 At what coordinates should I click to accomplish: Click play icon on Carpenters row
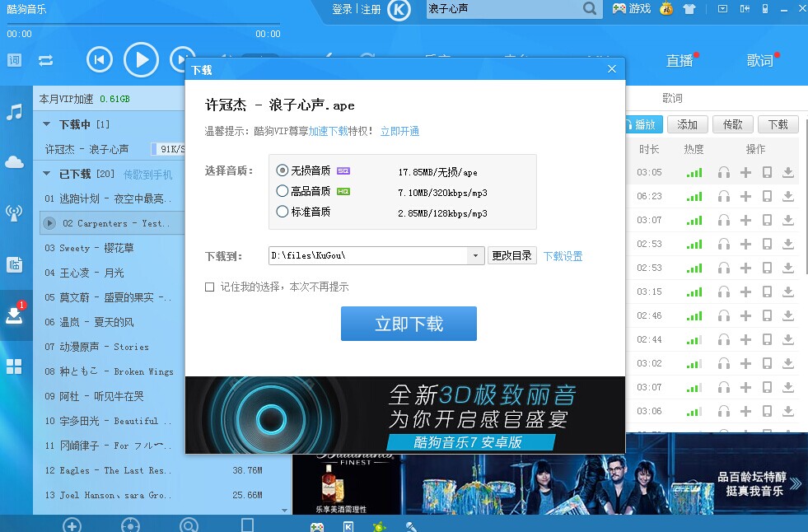tap(49, 223)
